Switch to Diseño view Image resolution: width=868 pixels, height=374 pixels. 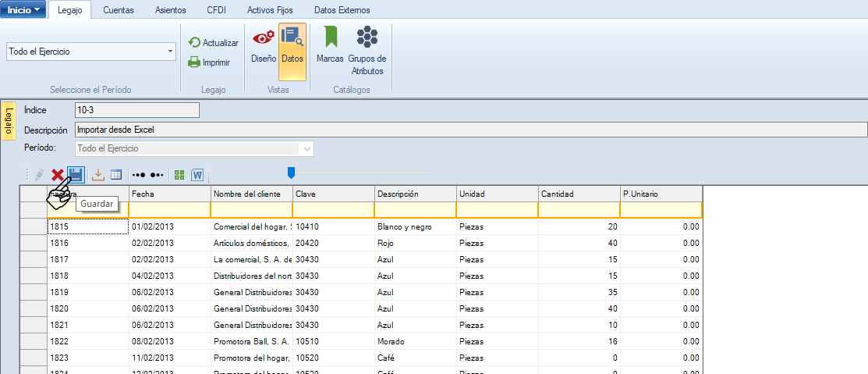[264, 47]
